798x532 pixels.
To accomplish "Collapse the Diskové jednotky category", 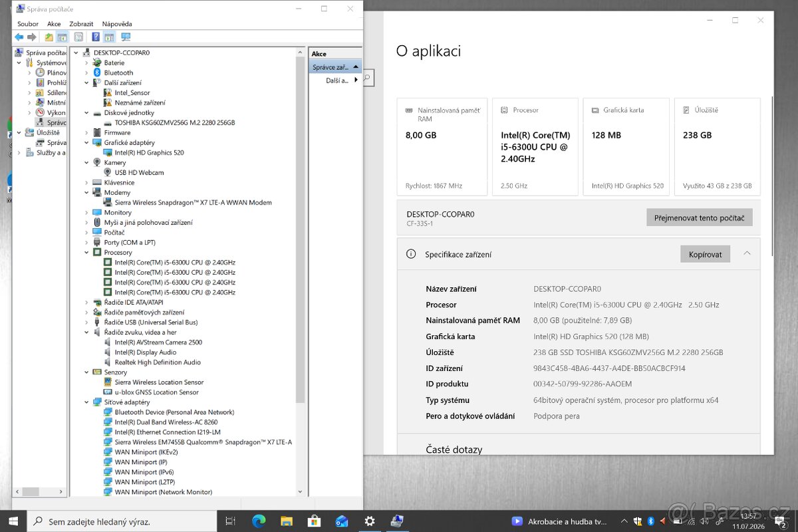I will coord(86,112).
